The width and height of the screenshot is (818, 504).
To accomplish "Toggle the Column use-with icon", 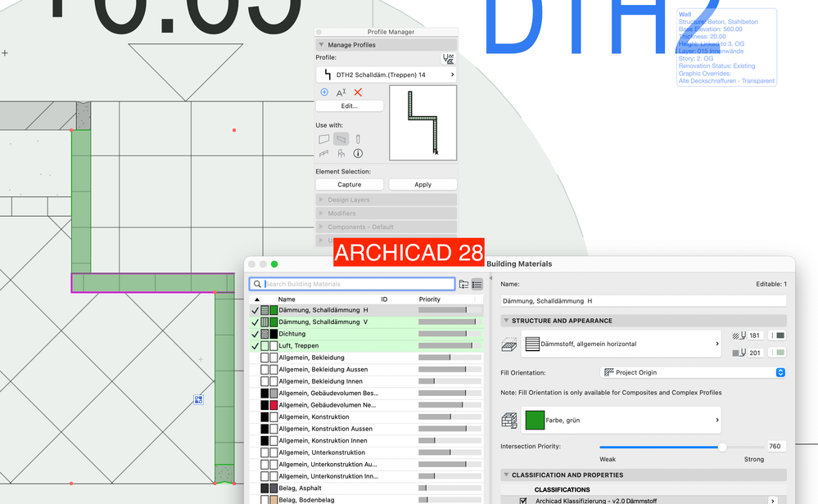I will (358, 139).
